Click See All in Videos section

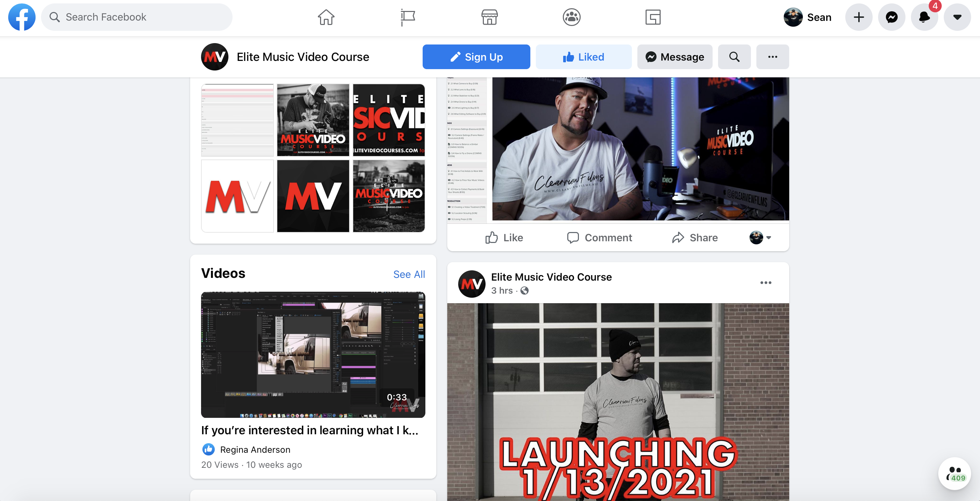tap(409, 274)
